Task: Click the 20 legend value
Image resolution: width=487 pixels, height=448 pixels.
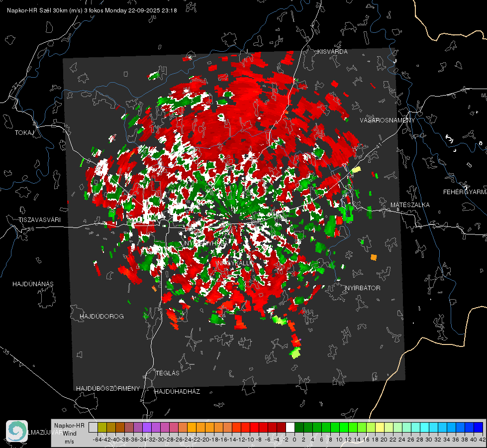Action: pos(384,440)
